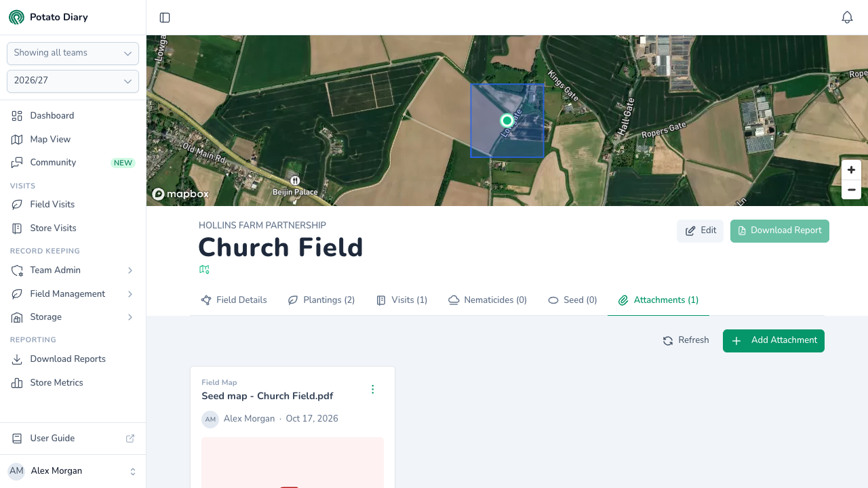Switch to the Field Details tab
Screen dimensions: 868x488
[x=234, y=300]
